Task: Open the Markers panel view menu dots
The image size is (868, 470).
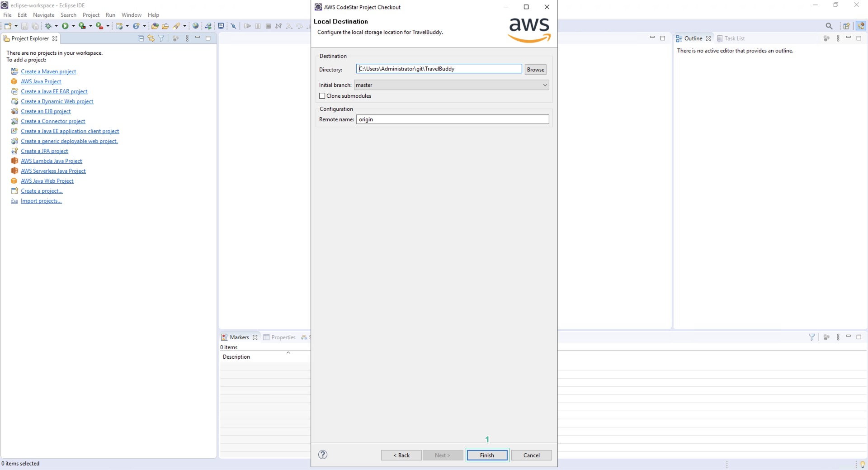Action: pos(838,337)
